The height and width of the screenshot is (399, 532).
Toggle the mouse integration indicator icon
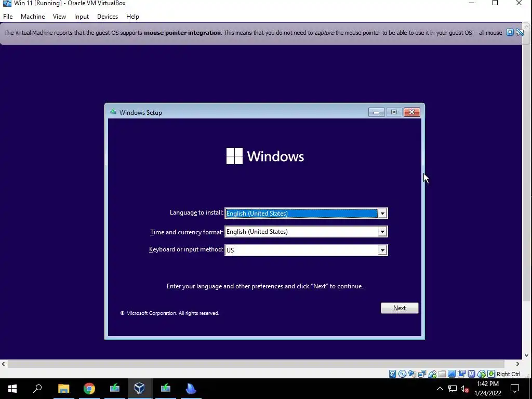click(481, 374)
